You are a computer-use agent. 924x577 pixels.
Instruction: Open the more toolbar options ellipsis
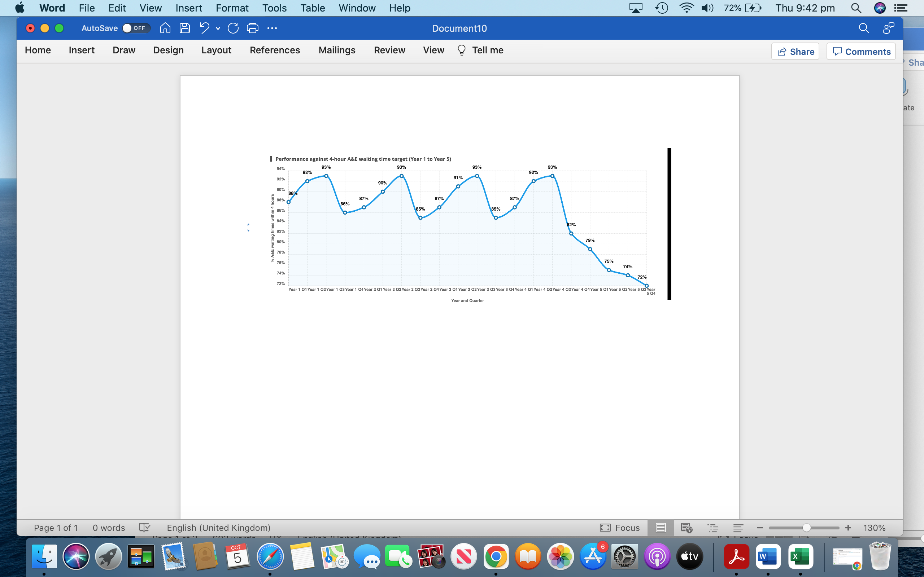pos(272,28)
